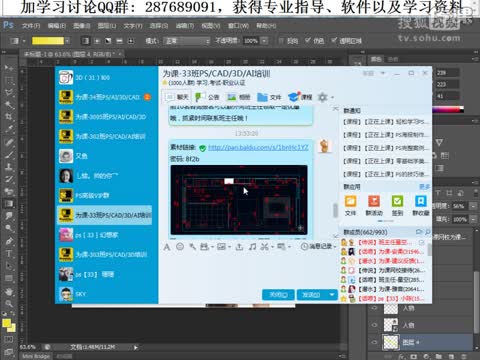
Task: Open the 模式 blend mode dropdown
Action: tap(187, 41)
